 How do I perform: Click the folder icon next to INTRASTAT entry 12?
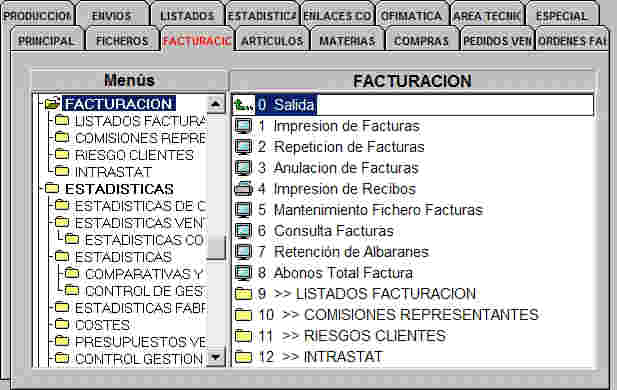pos(243,357)
